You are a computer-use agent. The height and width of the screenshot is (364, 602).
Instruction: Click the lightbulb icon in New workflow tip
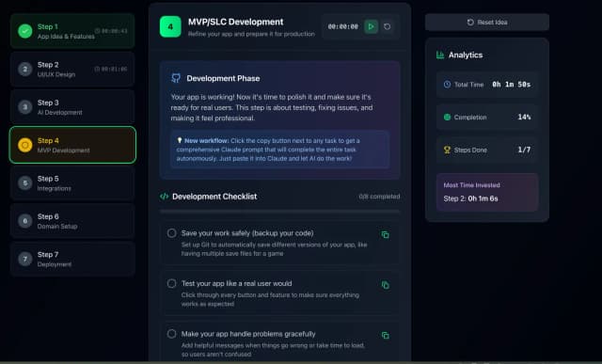pyautogui.click(x=180, y=140)
